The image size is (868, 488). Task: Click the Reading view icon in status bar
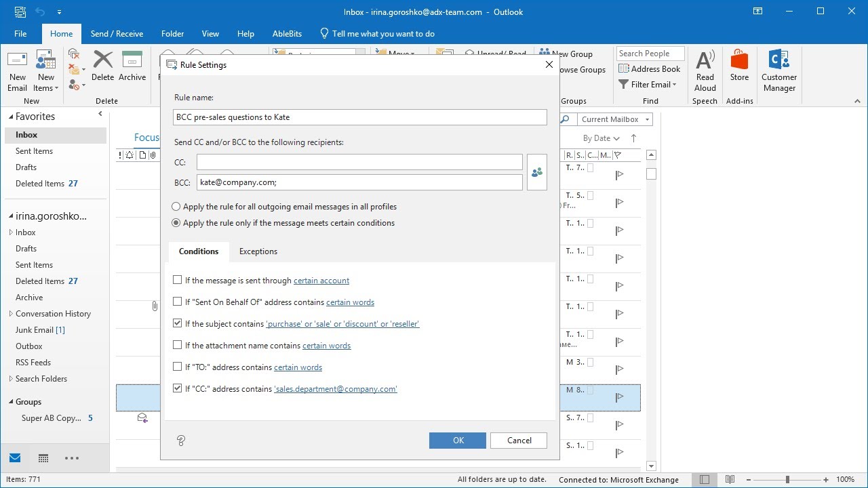click(731, 479)
